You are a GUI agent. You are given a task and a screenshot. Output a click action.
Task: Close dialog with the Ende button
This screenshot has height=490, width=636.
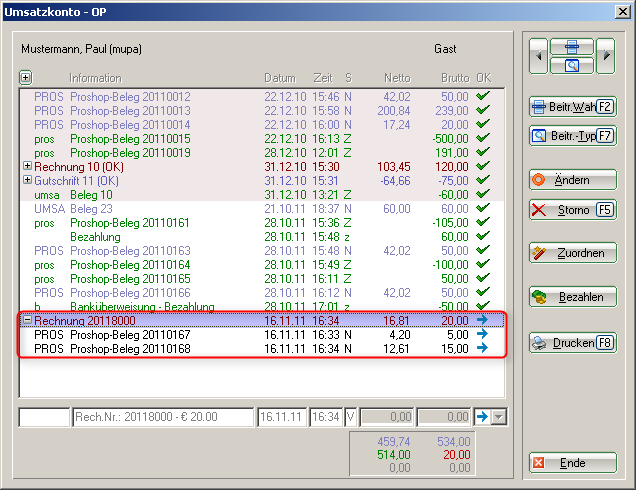pyautogui.click(x=572, y=464)
